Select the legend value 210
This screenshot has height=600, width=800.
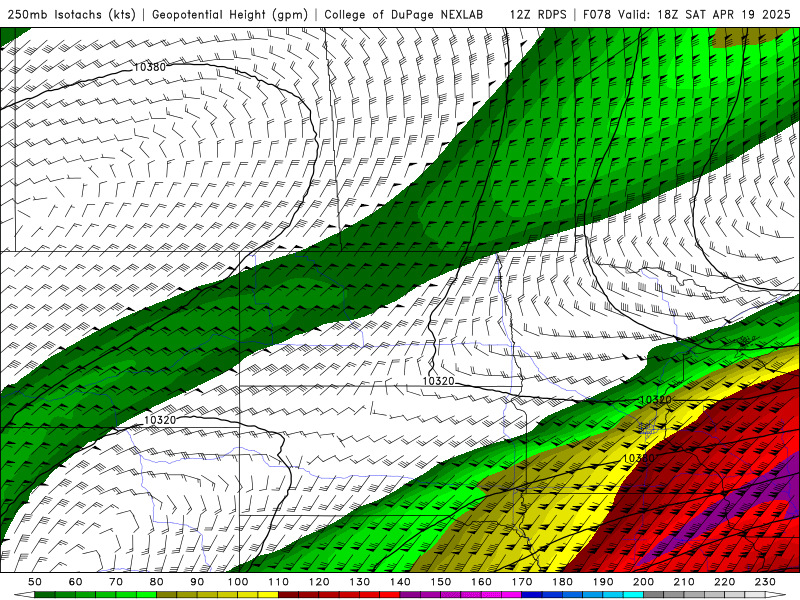685,582
